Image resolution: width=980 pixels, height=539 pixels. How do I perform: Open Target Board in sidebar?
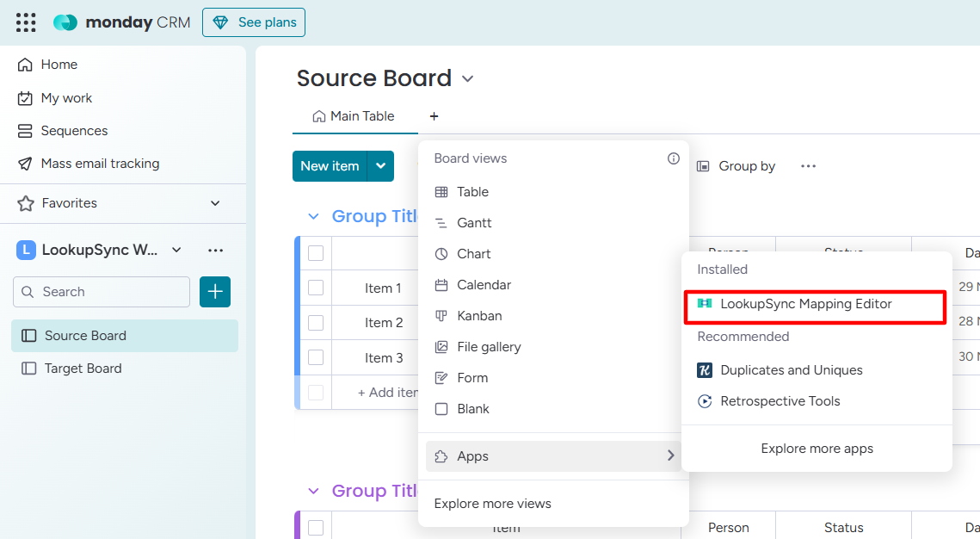[125, 369]
